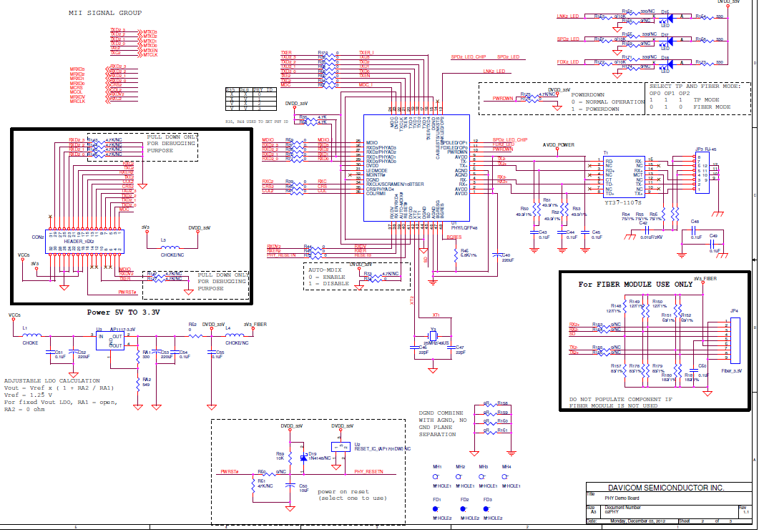
Task: Click the FD1 fiducial mark
Action: [x=436, y=509]
